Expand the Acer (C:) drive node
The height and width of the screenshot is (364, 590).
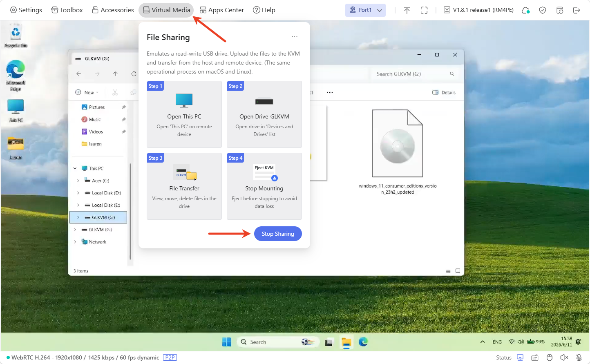[x=78, y=181]
